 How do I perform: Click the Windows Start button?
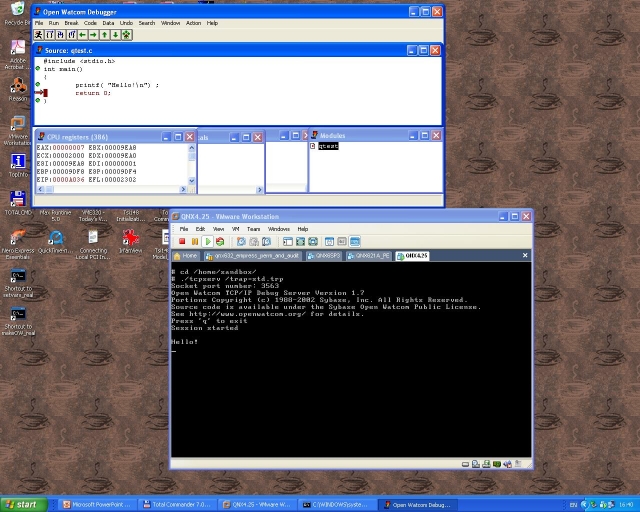coord(23,505)
